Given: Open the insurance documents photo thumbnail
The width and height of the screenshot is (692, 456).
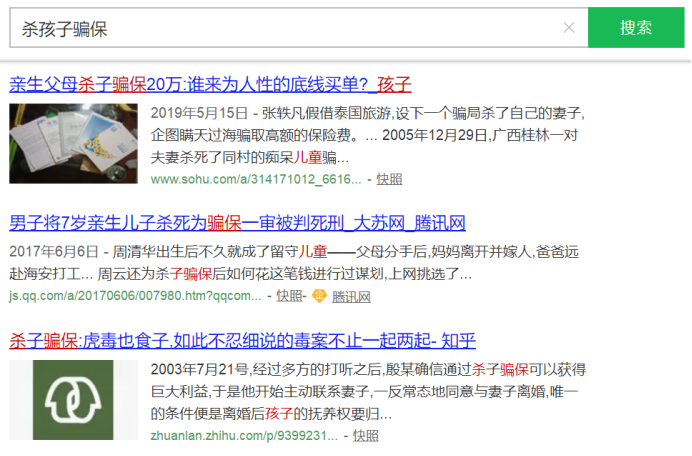Looking at the screenshot, I should click(73, 143).
